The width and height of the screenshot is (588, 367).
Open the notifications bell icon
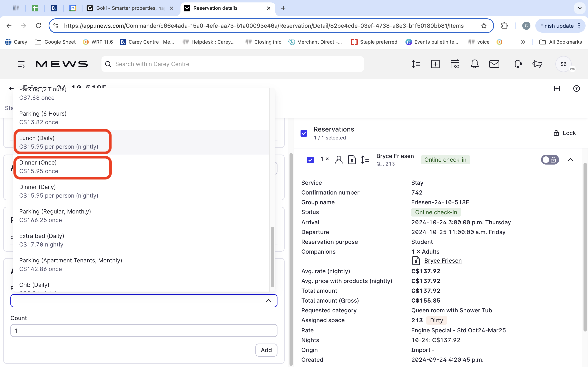tap(474, 64)
